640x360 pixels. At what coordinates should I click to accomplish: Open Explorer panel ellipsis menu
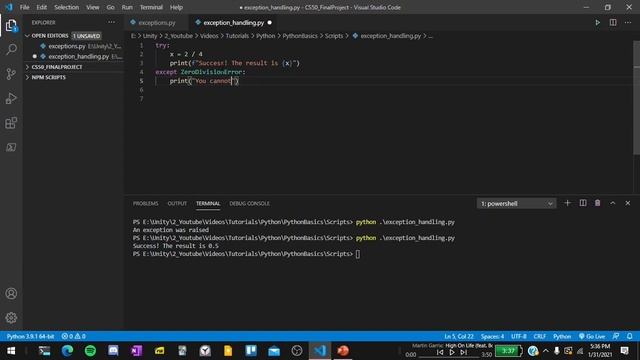(111, 22)
